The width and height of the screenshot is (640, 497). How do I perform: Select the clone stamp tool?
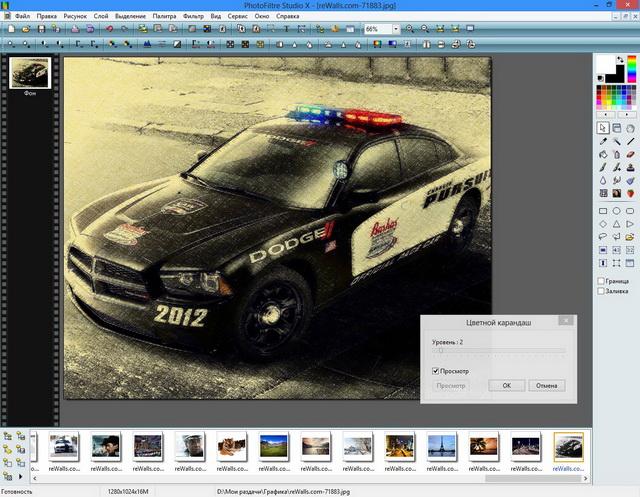pyautogui.click(x=631, y=167)
